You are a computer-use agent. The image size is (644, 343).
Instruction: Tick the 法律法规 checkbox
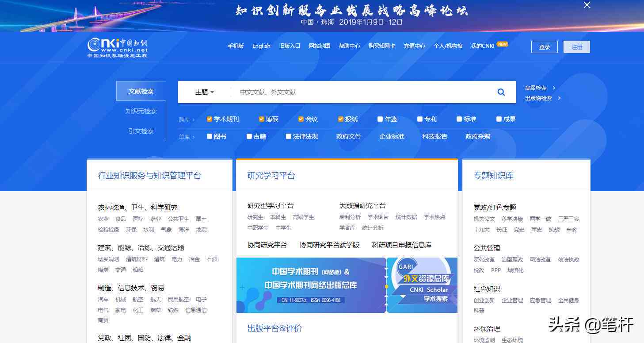click(289, 136)
